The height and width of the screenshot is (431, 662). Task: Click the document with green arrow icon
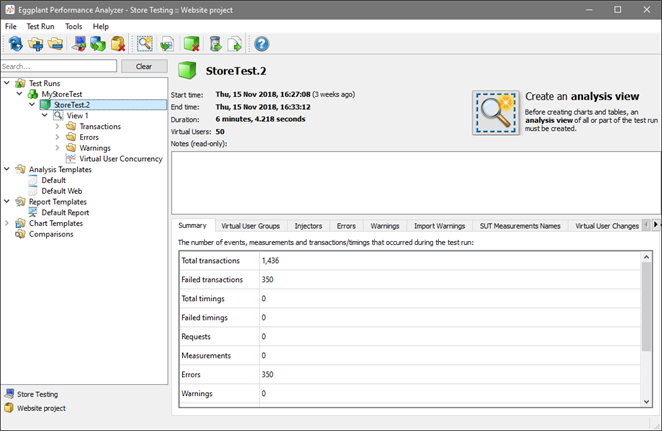[167, 44]
